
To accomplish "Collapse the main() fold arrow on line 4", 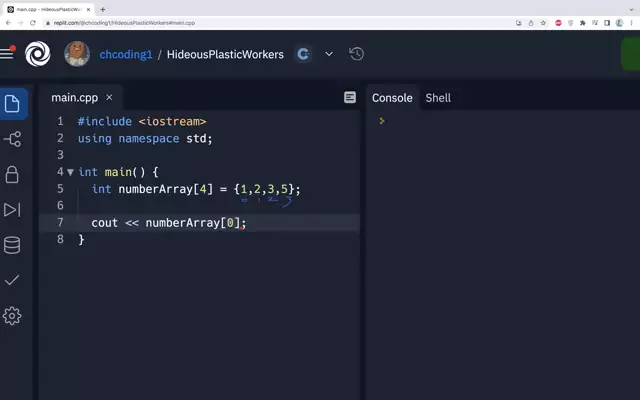I will [x=70, y=172].
